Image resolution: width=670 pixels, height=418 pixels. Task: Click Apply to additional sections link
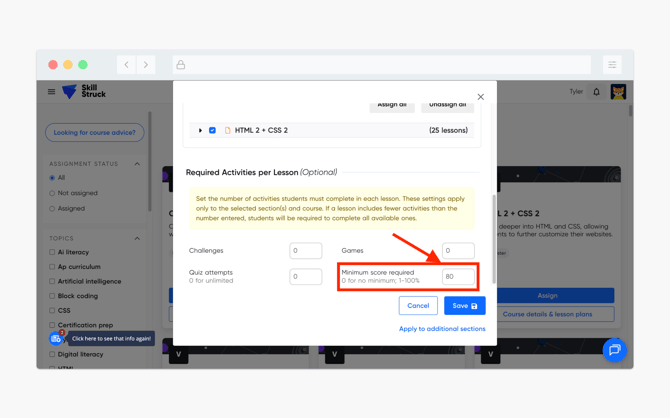442,329
